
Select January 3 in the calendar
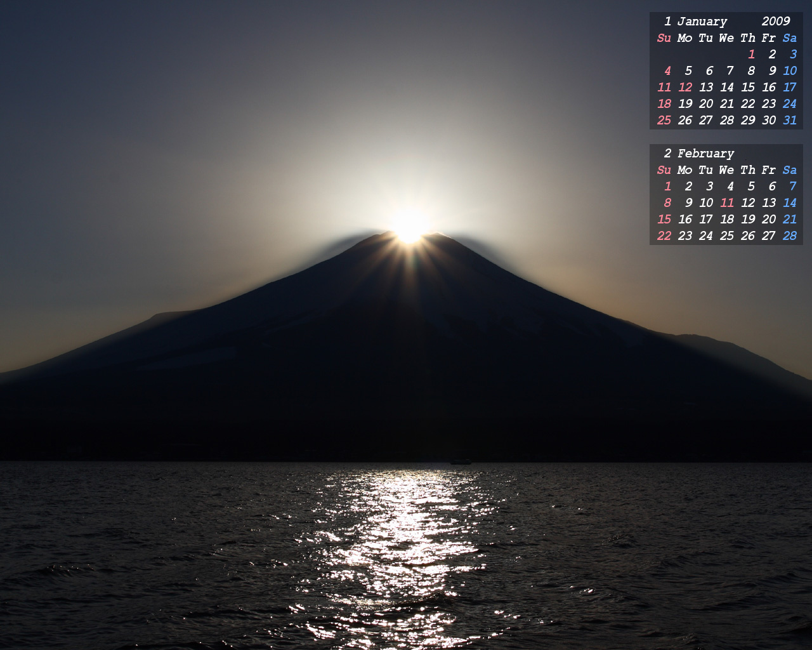click(793, 55)
